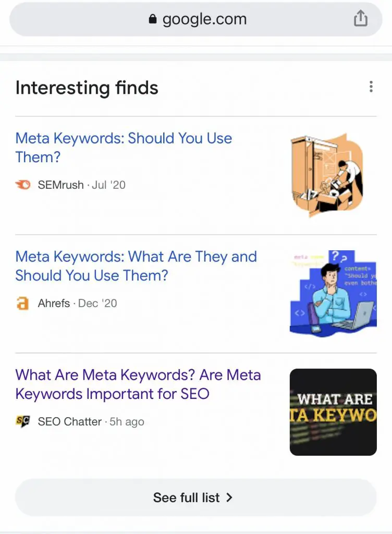The width and height of the screenshot is (392, 534).
Task: Click the See full list button
Action: pos(195,497)
